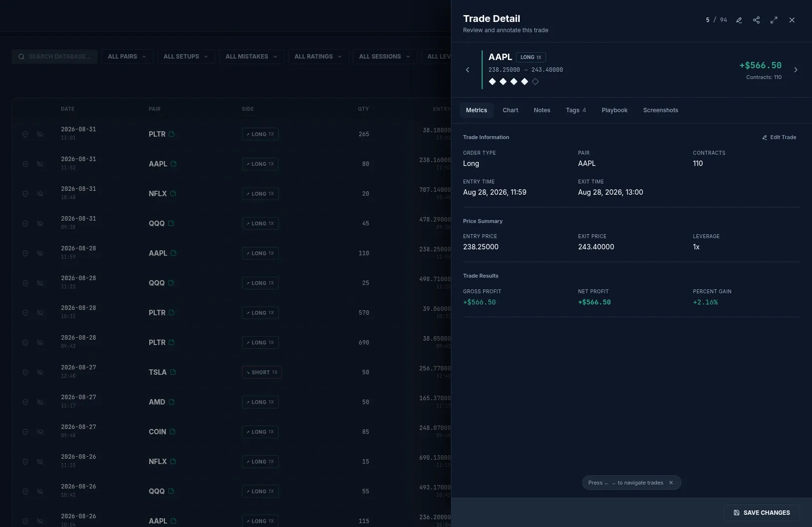
Task: Click the note icon beside AMD row
Action: [x=172, y=402]
